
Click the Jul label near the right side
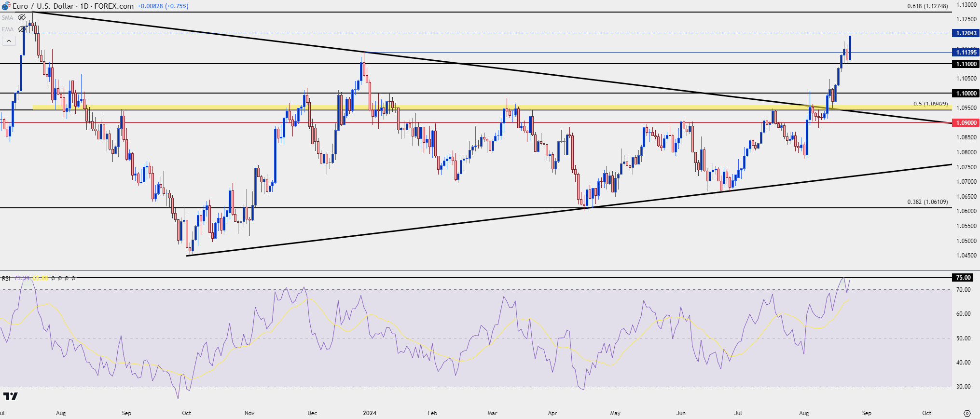point(738,413)
